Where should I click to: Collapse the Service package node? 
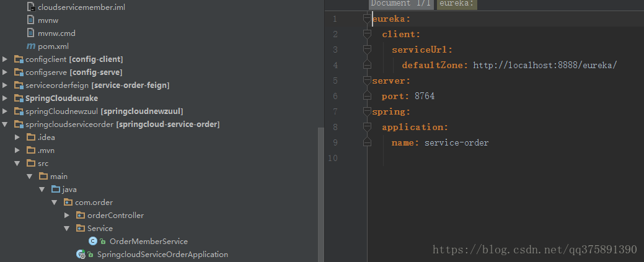(x=66, y=229)
